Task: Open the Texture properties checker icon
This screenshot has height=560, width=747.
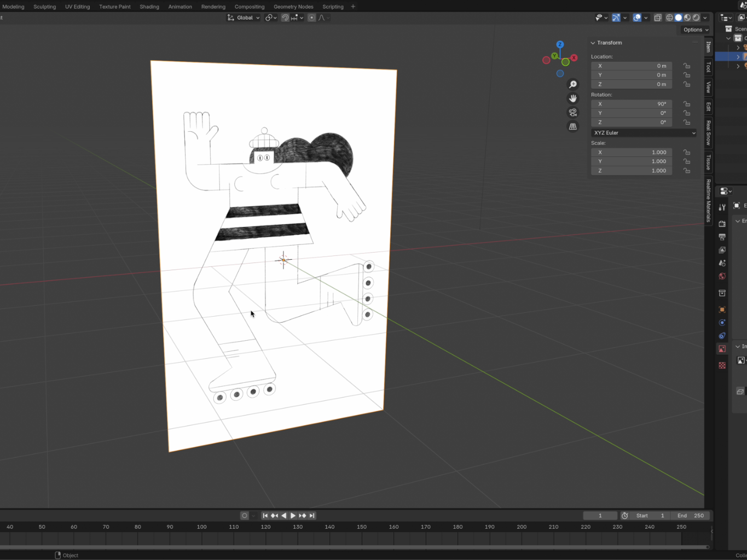Action: (x=722, y=365)
